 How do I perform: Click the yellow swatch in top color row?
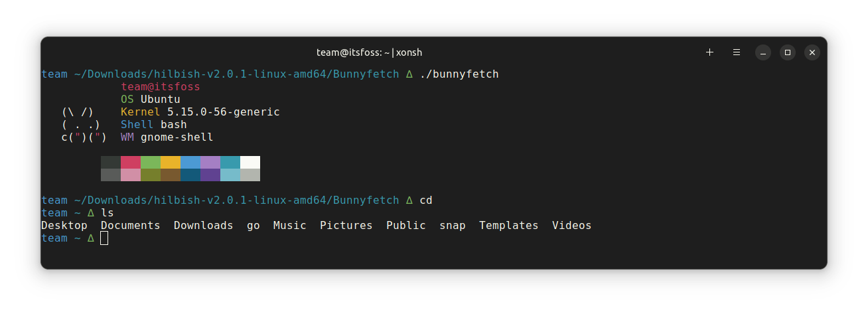(171, 163)
